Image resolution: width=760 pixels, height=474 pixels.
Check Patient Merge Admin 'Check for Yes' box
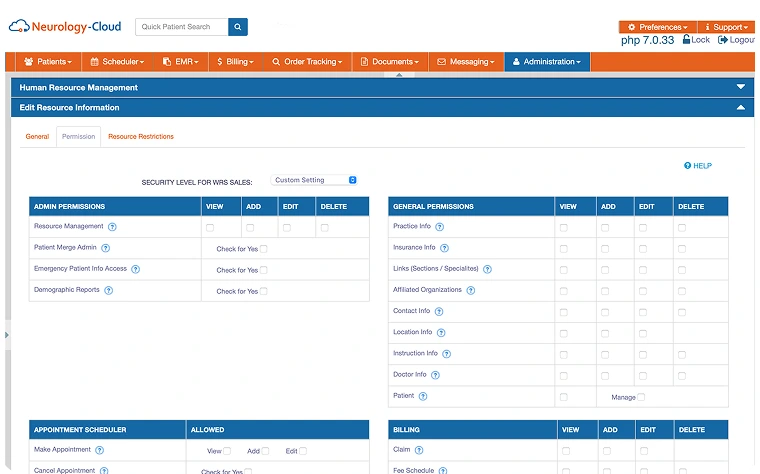[x=264, y=249]
